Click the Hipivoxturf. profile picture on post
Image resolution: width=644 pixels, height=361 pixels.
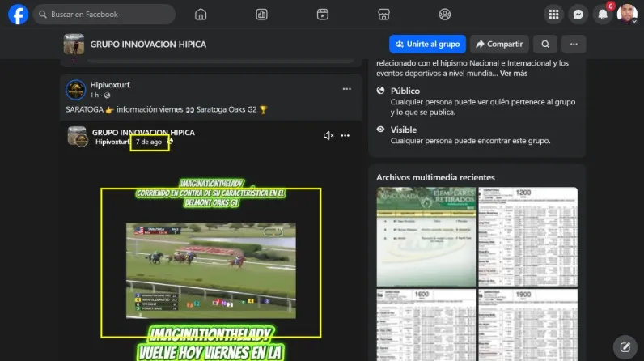click(75, 90)
